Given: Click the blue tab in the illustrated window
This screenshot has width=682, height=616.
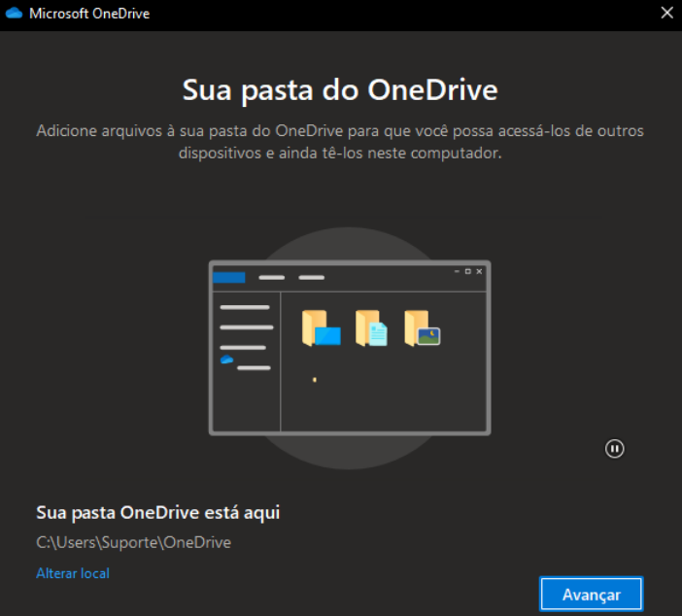Looking at the screenshot, I should point(229,277).
